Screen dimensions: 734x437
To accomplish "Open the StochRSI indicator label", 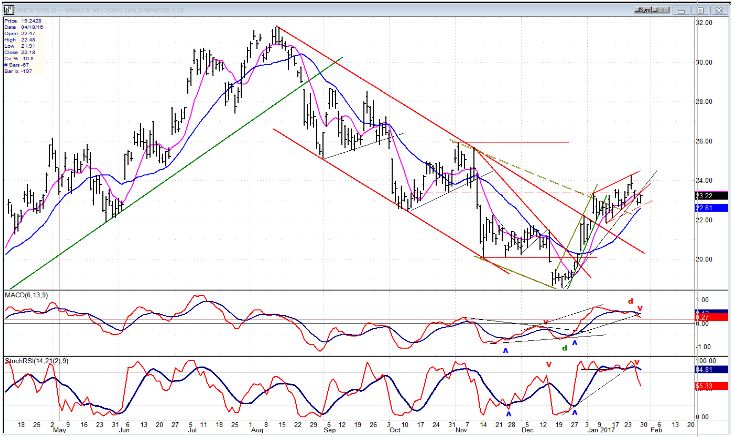I will pyautogui.click(x=37, y=361).
